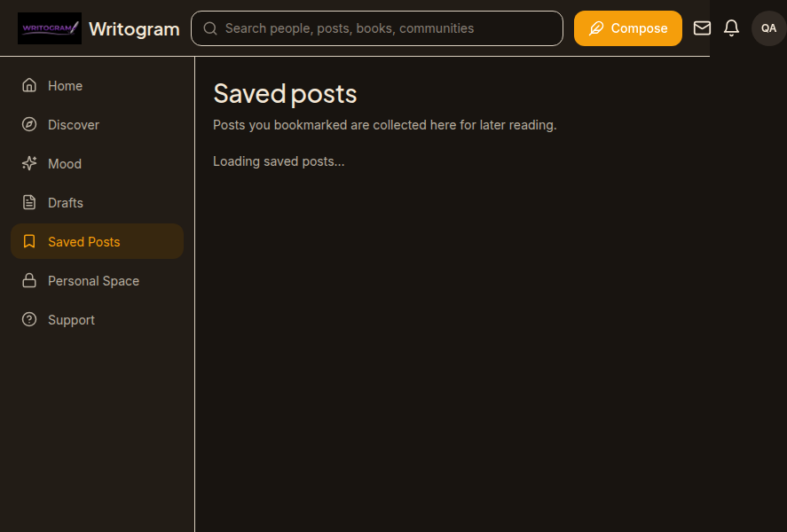Open the Discover menu item
Viewport: 787px width, 532px height.
pyautogui.click(x=97, y=125)
